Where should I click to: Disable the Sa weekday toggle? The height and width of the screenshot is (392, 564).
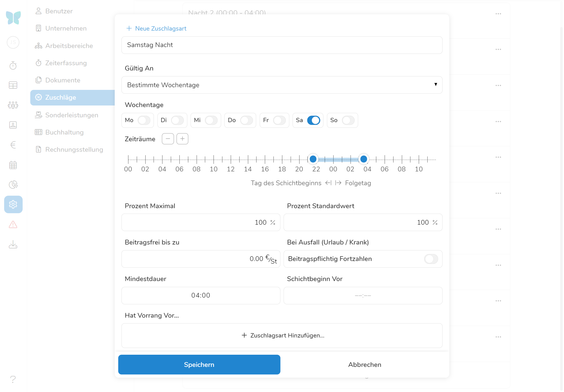[x=314, y=120]
